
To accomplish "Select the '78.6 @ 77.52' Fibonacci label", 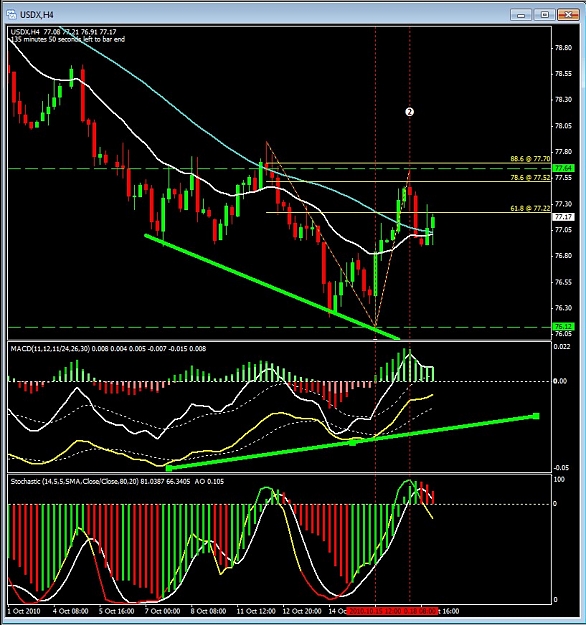I will coord(530,177).
